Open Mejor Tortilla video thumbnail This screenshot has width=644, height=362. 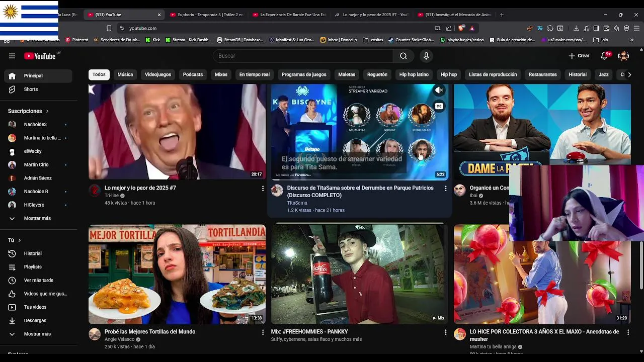point(177,274)
